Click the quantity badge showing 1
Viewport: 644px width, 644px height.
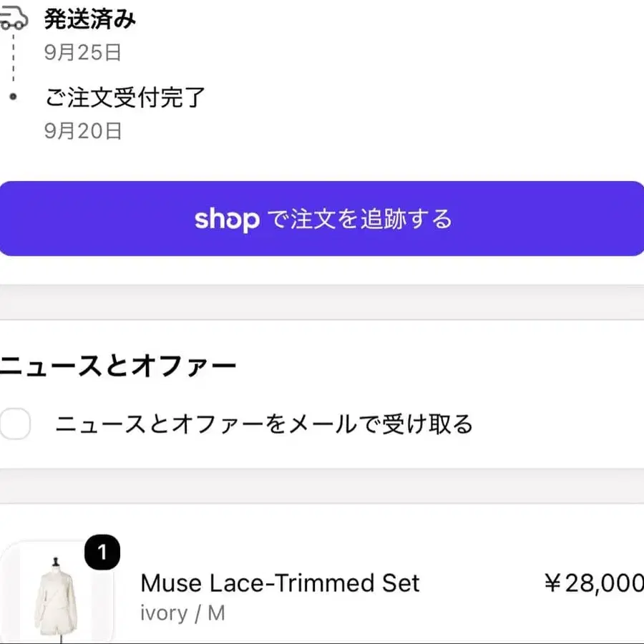pos(102,552)
